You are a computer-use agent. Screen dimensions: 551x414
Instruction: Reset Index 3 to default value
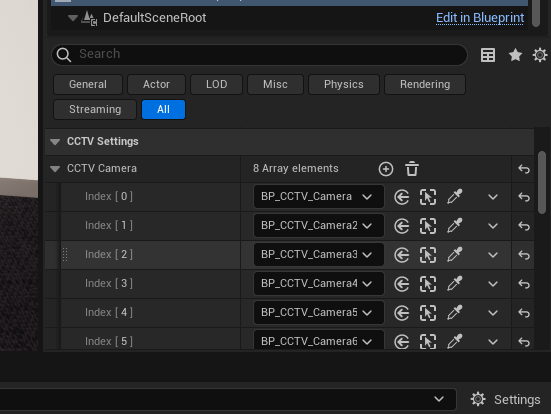[524, 284]
